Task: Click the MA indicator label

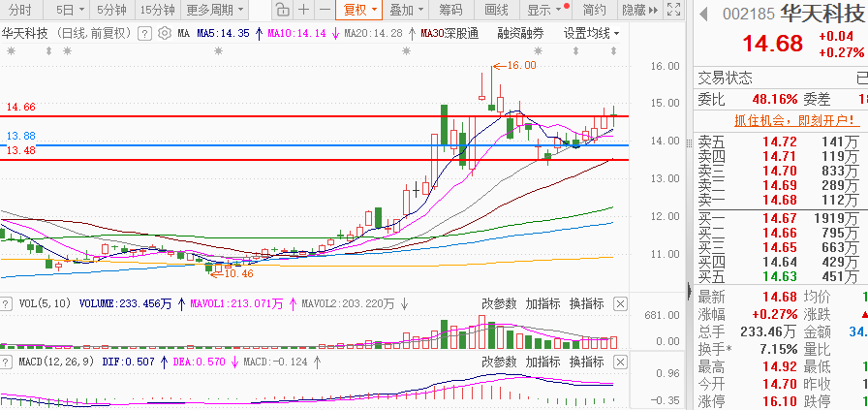Action: pos(183,34)
